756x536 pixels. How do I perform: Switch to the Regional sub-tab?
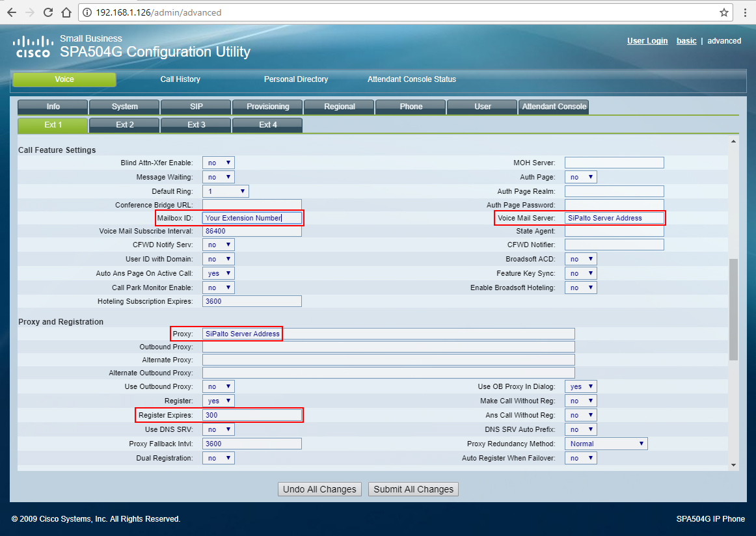point(340,107)
